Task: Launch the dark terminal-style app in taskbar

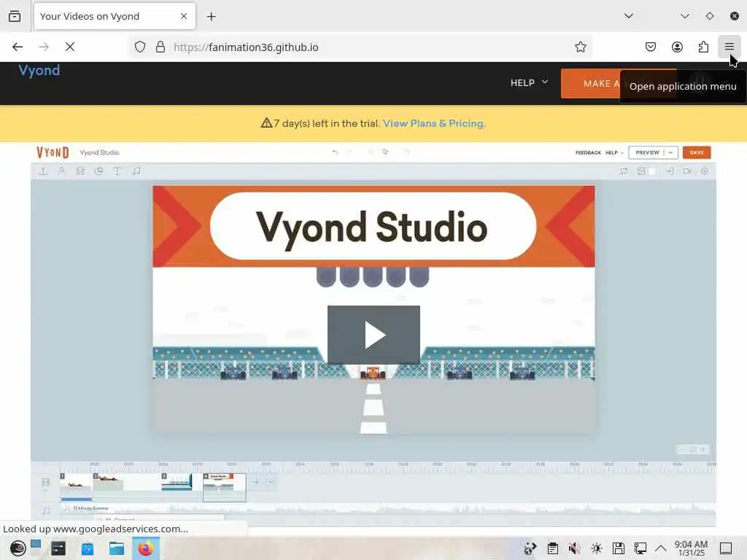Action: click(58, 548)
